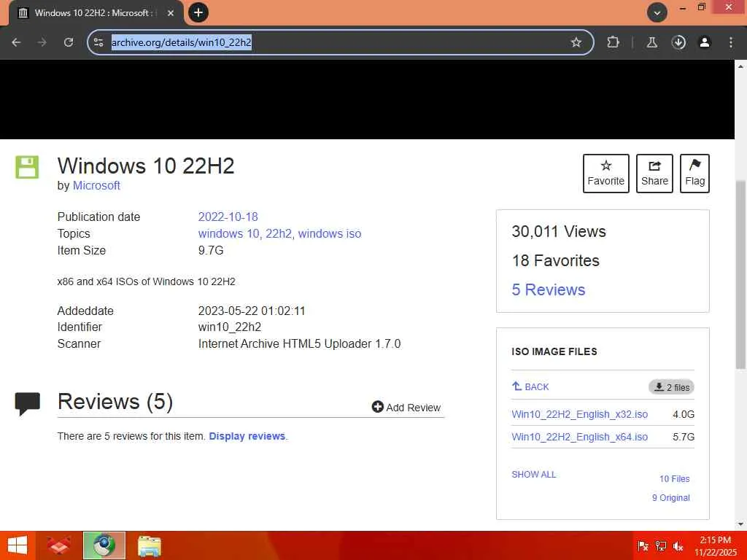Click the Display reviews link
This screenshot has width=747, height=560.
247,436
